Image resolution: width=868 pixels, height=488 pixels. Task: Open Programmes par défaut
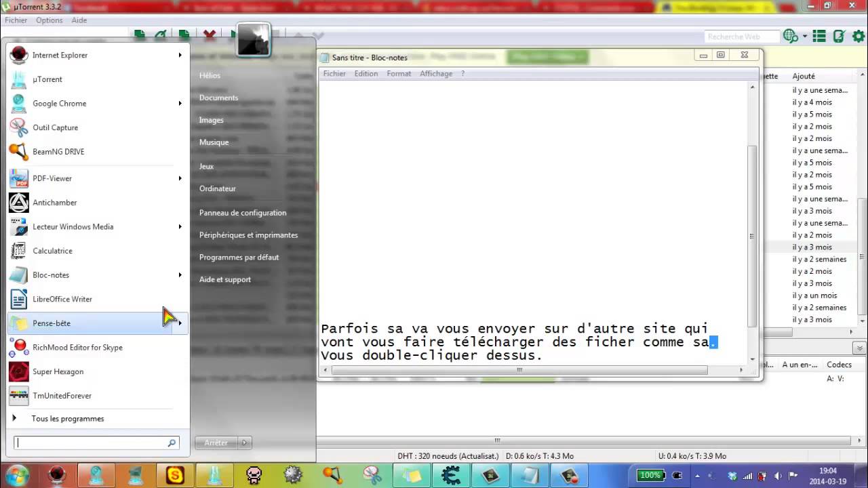[x=239, y=258]
